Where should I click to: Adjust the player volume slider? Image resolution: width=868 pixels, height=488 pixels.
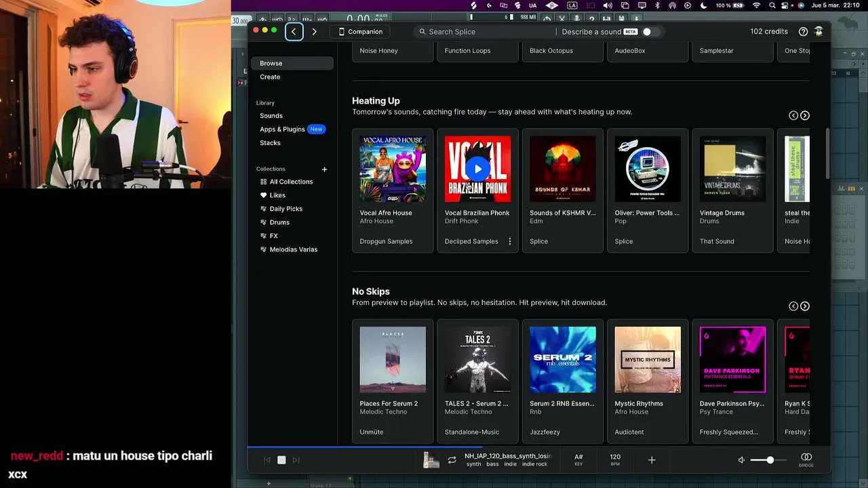768,460
